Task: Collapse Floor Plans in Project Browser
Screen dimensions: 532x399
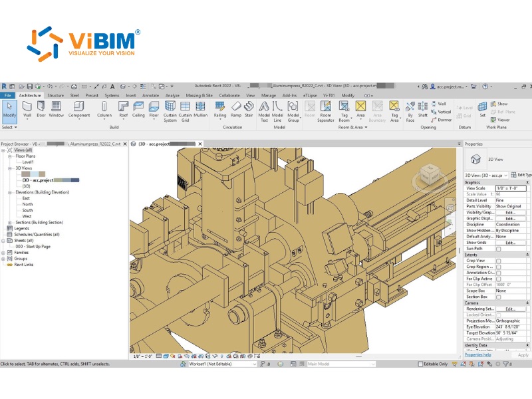Action: tap(9, 156)
